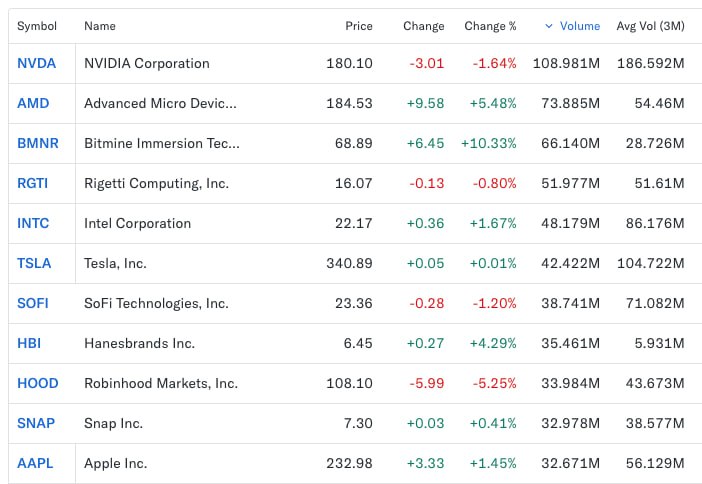Open the SOFI ticker link

33,303
